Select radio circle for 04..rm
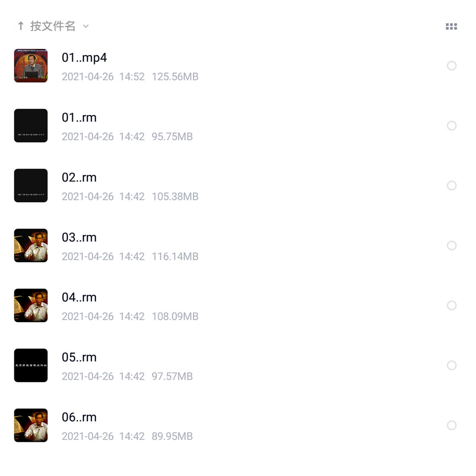The height and width of the screenshot is (476, 476). [451, 305]
